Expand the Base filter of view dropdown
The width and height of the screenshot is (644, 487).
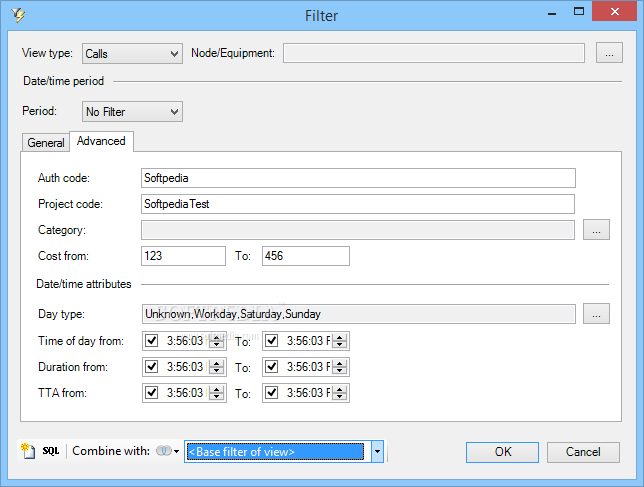[377, 452]
